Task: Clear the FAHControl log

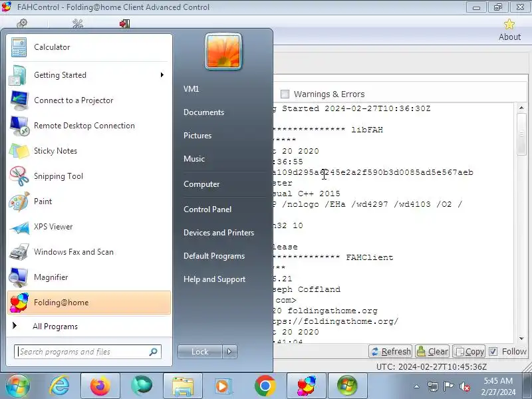Action: [x=432, y=352]
